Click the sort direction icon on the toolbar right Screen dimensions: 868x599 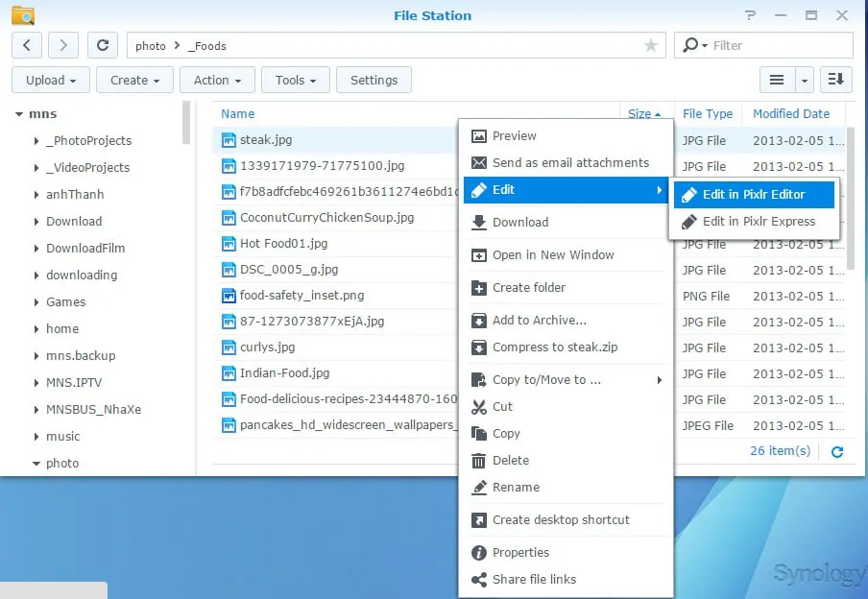point(835,80)
